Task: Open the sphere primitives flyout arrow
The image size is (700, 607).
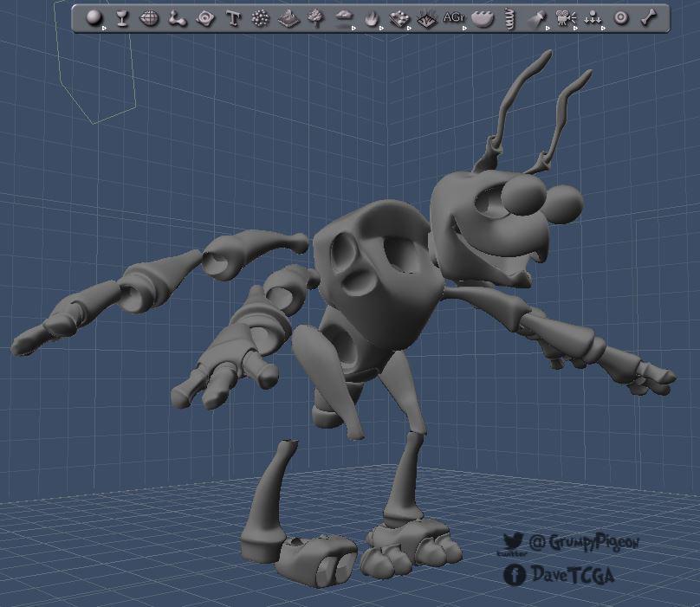Action: pos(104,28)
